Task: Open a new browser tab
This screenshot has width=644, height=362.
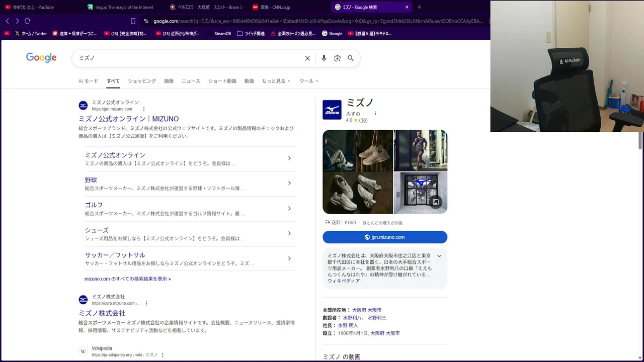Action: click(419, 7)
